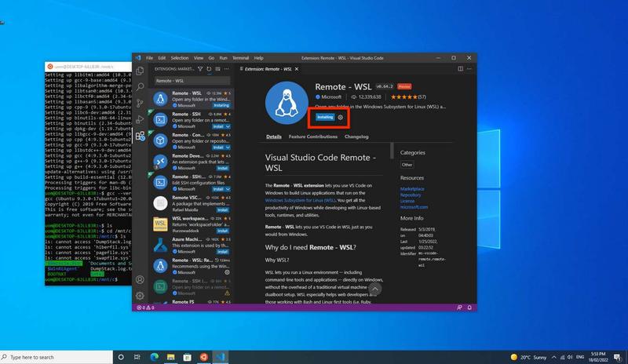Switch to Ubuntu terminal via taskbar
The height and width of the screenshot is (364, 628).
click(x=204, y=357)
